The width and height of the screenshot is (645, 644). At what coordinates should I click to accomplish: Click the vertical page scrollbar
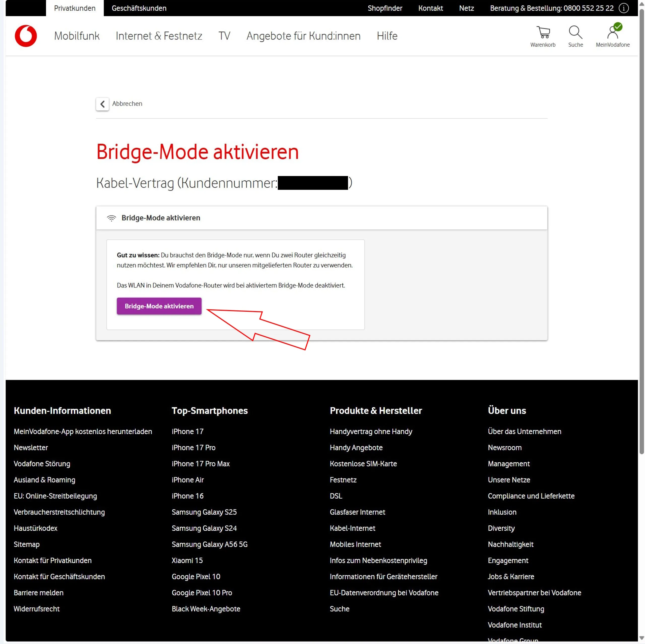pos(641,234)
